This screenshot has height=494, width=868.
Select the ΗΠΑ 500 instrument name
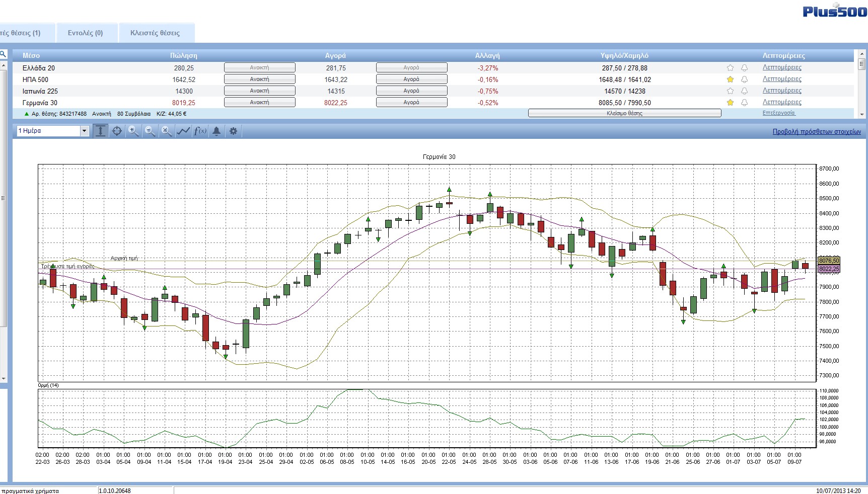[35, 79]
